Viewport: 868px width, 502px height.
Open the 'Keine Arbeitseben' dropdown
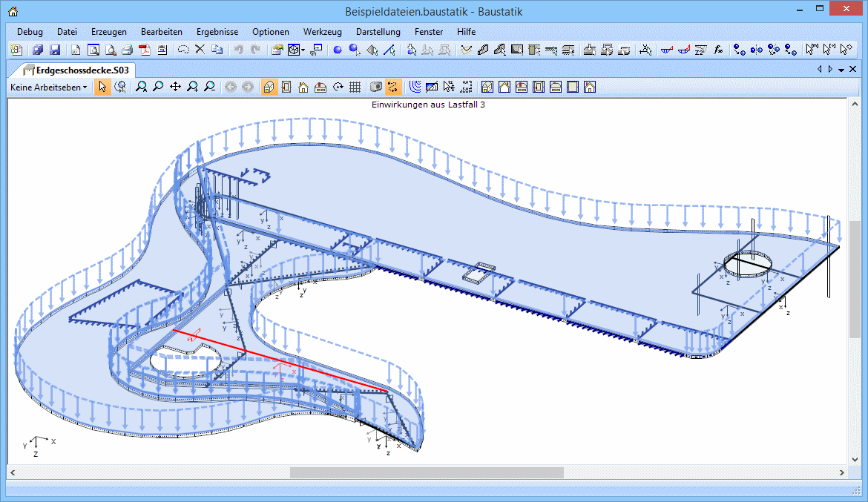click(x=48, y=87)
